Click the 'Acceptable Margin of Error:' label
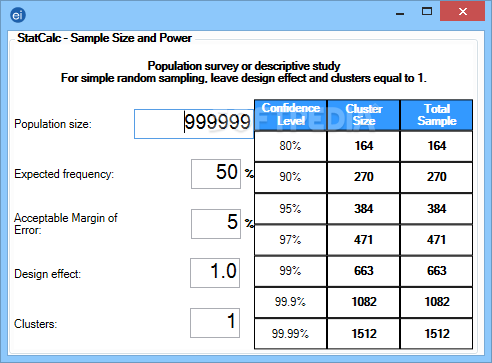The width and height of the screenshot is (492, 363). (66, 224)
